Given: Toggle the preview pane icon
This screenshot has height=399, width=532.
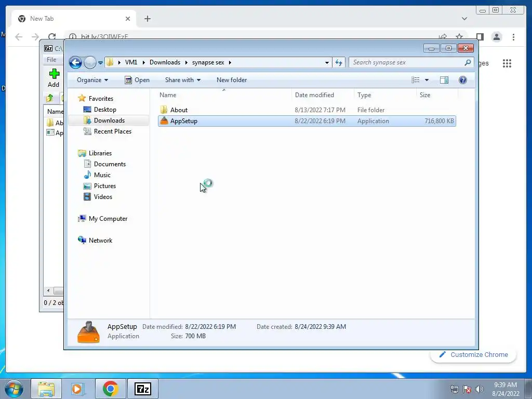Looking at the screenshot, I should point(444,80).
